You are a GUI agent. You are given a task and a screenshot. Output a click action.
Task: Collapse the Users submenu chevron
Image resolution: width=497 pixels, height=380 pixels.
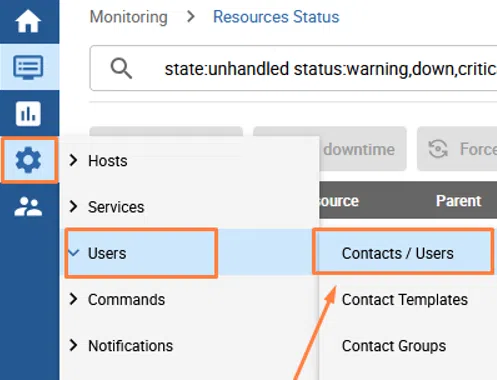(x=74, y=253)
